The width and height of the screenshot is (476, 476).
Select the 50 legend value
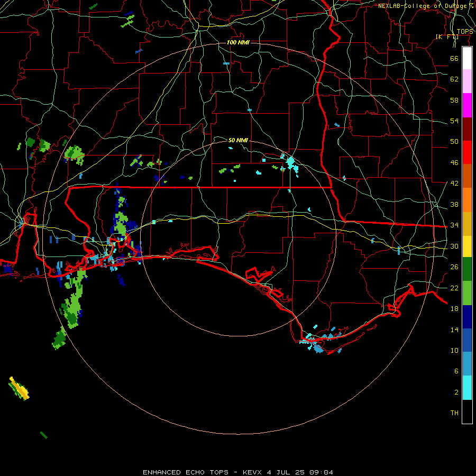point(454,141)
